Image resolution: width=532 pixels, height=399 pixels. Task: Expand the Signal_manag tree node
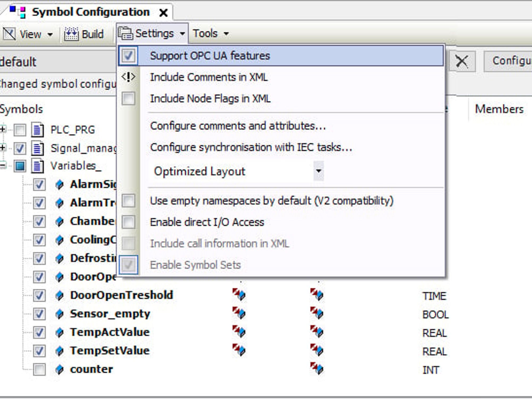(x=3, y=148)
